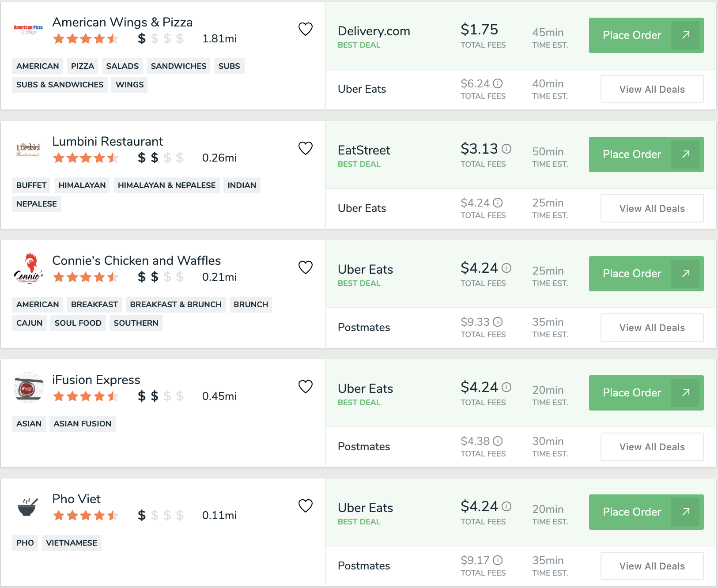Open Pho Viet title
Viewport: 718px width, 588px height.
(x=76, y=499)
